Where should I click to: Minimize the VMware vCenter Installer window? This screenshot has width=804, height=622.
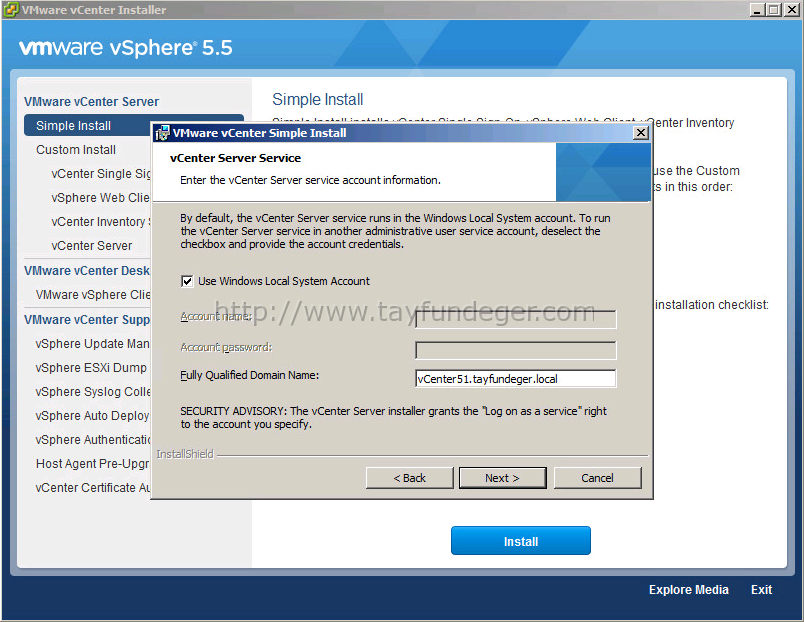pyautogui.click(x=756, y=10)
